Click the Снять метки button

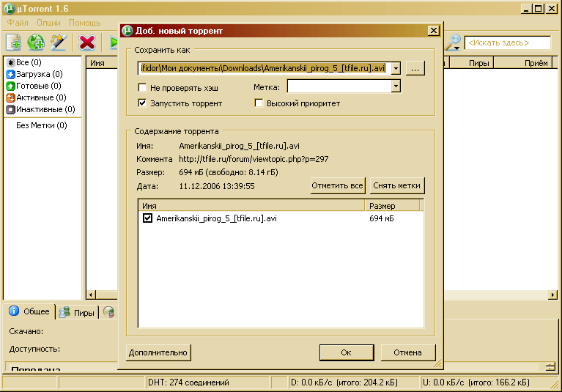(396, 185)
